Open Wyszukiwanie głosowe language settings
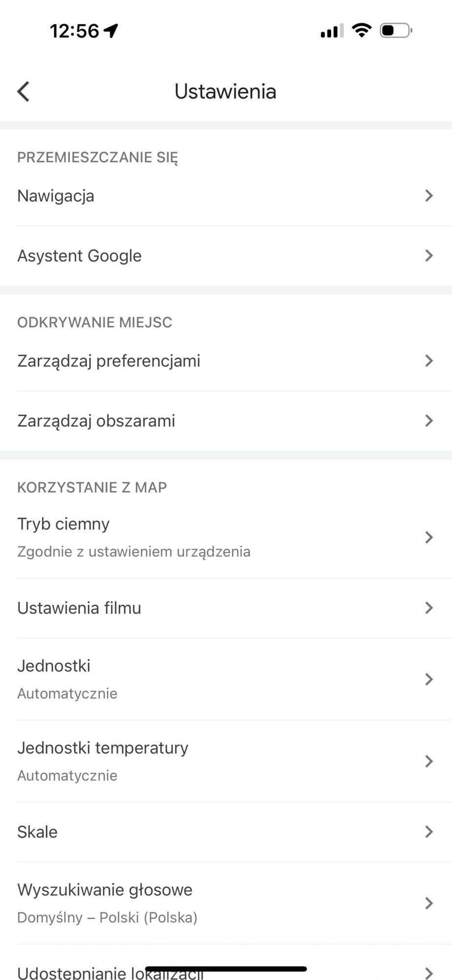Viewport: 452px width, 980px height. [x=226, y=903]
